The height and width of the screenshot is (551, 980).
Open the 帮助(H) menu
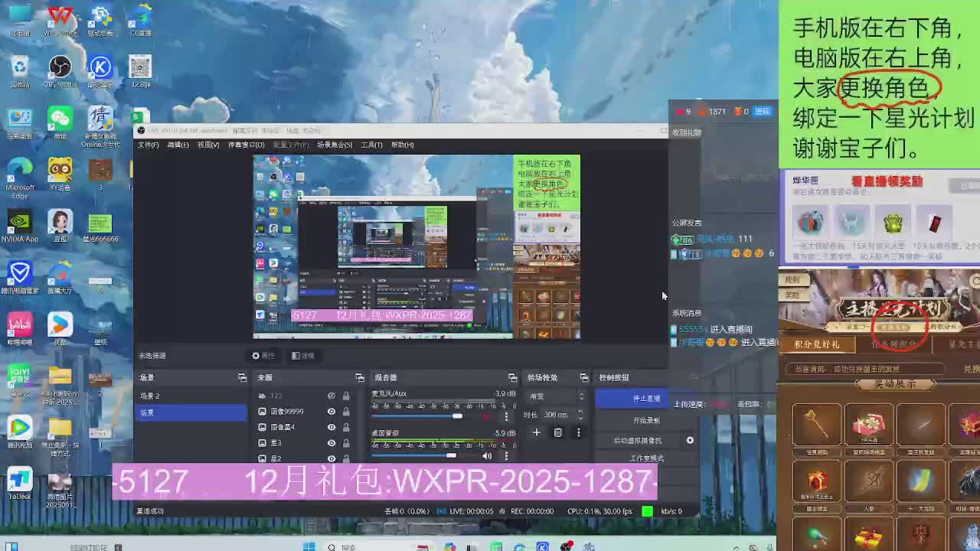[x=403, y=145]
